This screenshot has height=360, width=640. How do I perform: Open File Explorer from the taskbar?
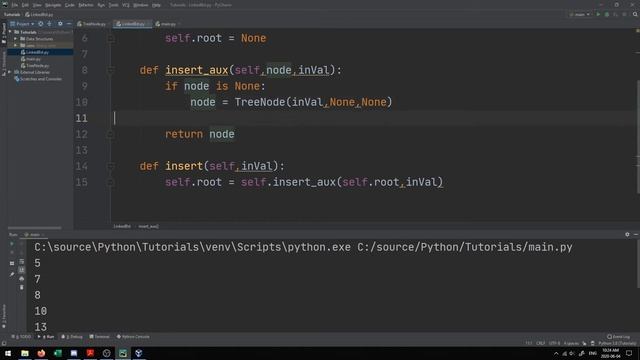pos(25,353)
